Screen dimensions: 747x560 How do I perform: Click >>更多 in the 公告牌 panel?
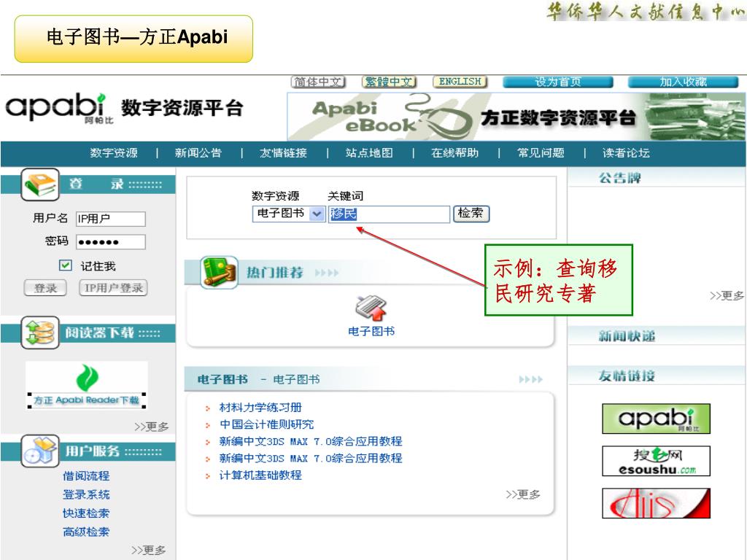click(727, 296)
